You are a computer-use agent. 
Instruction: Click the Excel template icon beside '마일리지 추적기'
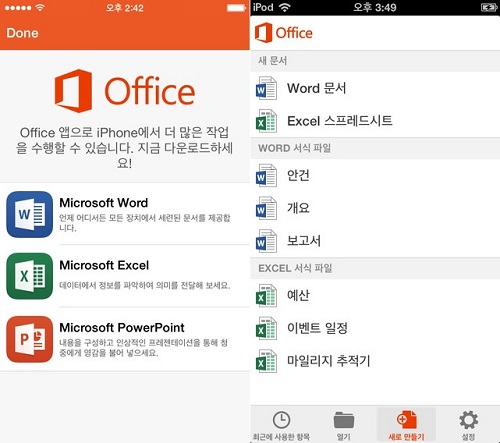(x=266, y=361)
